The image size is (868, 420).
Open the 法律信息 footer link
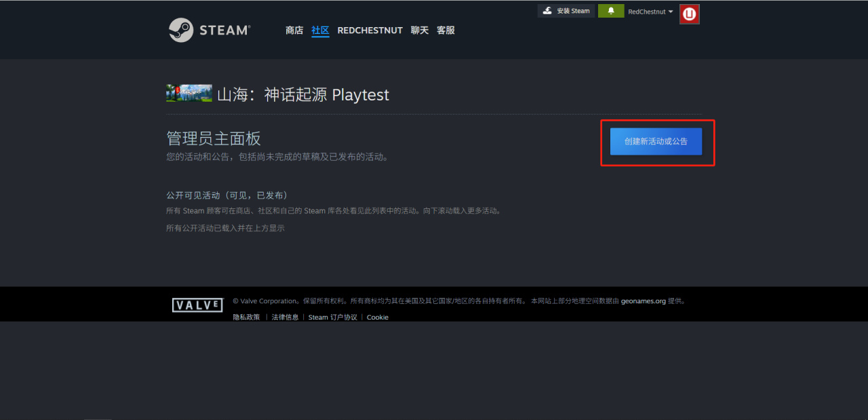[x=285, y=317]
